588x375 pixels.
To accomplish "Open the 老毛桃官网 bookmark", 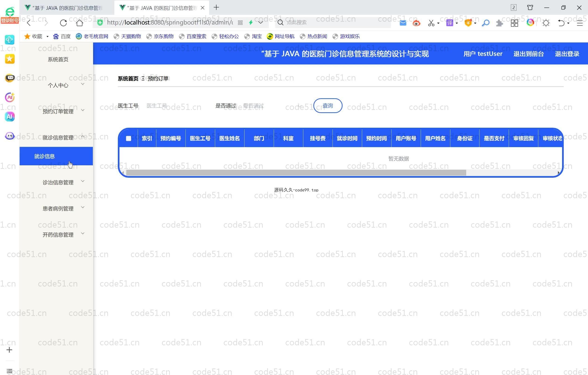I will pyautogui.click(x=92, y=36).
